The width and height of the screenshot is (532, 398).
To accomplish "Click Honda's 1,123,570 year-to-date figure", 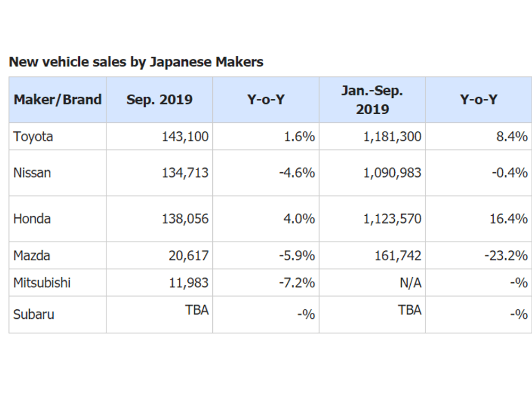I will point(392,218).
